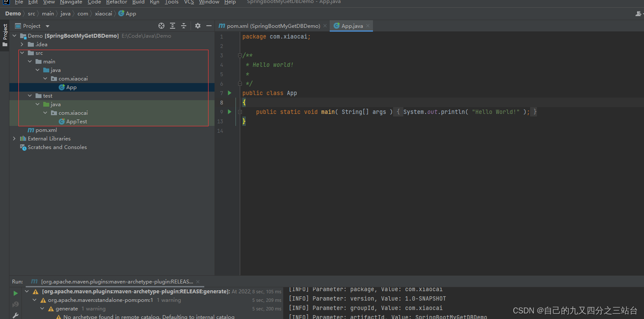Click the user icon at top right

point(638,14)
